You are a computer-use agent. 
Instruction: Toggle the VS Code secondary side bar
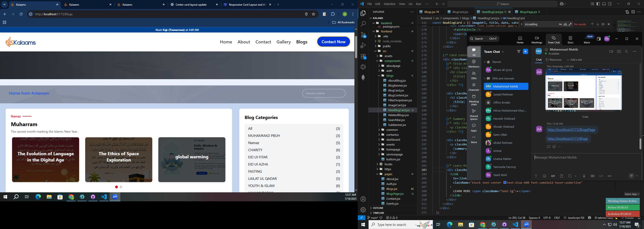pyautogui.click(x=610, y=4)
